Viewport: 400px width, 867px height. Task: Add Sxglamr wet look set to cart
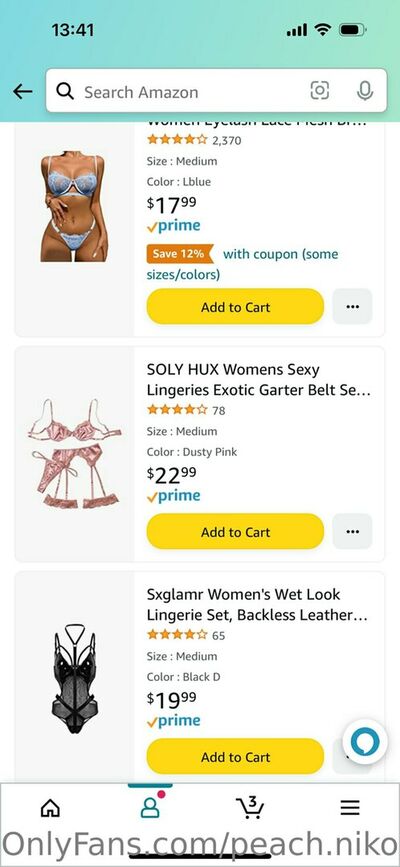tap(235, 757)
